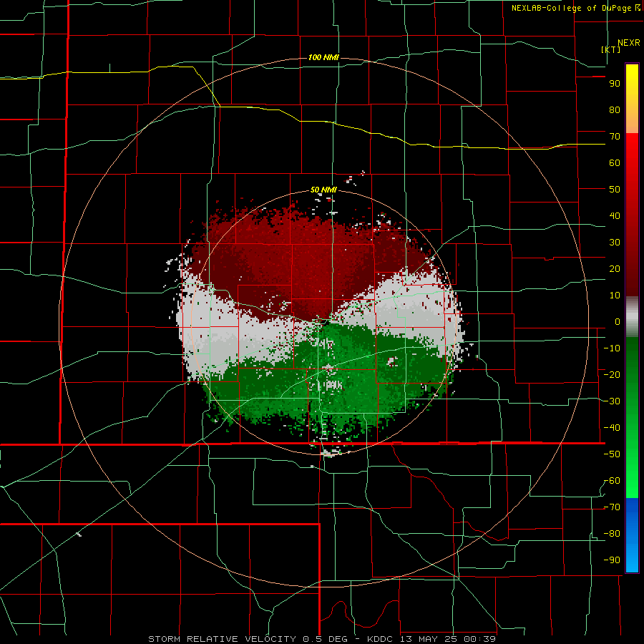Select the 10 value on velocity scale
The width and height of the screenshot is (644, 644).
click(615, 296)
